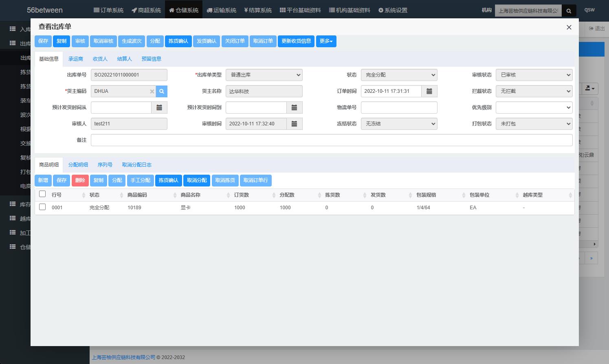
Task: Switch to the 结算人 tab
Action: pos(125,59)
